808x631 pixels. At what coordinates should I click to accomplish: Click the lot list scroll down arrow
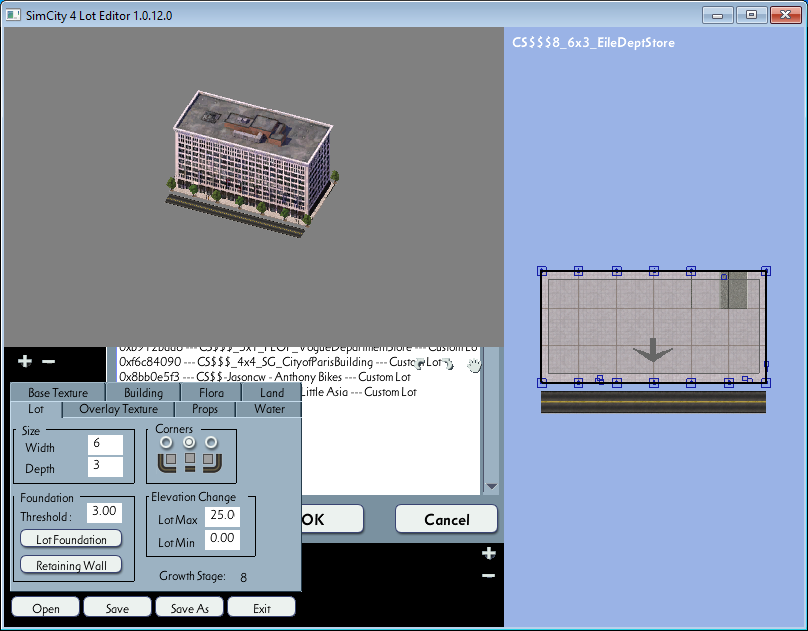point(492,487)
